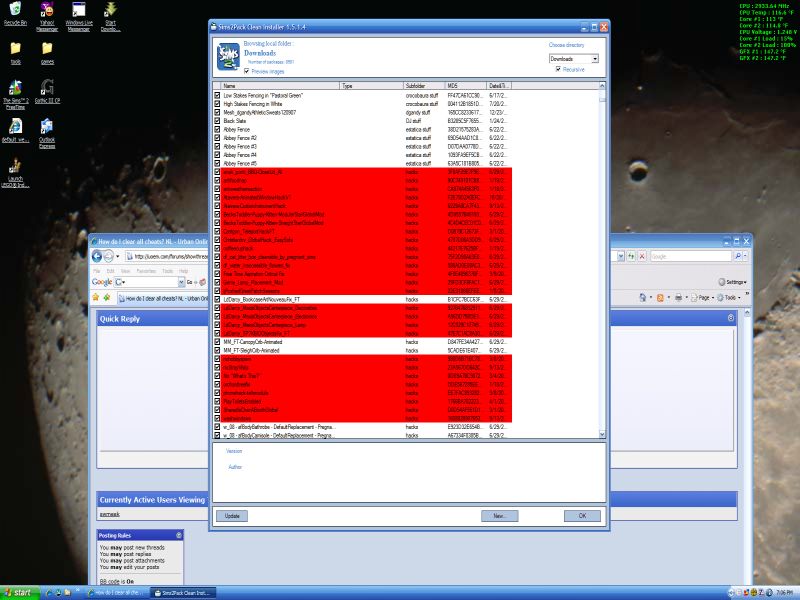This screenshot has height=600, width=800.
Task: Uncheck the Low Stakes Fencing Pastoral Green row
Action: [217, 95]
